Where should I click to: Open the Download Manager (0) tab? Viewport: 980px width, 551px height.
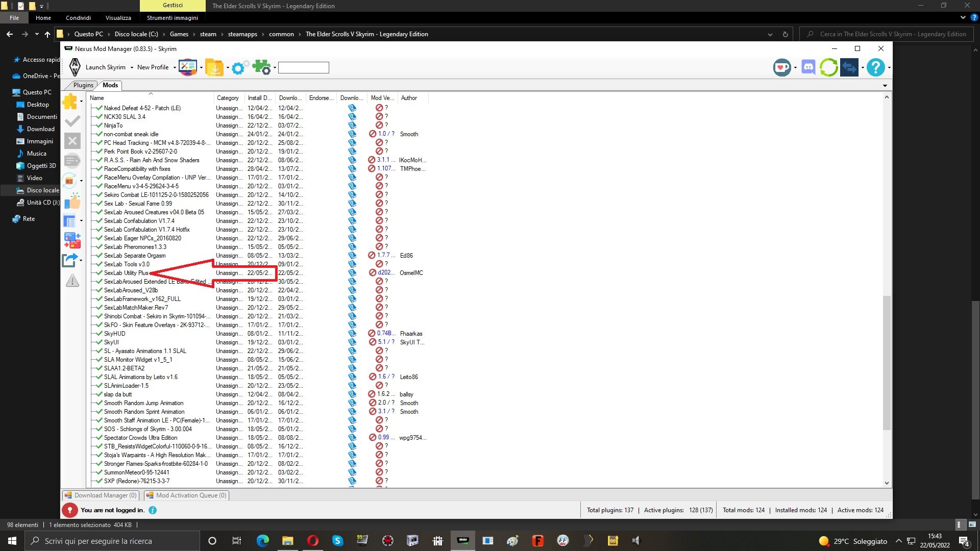point(101,495)
